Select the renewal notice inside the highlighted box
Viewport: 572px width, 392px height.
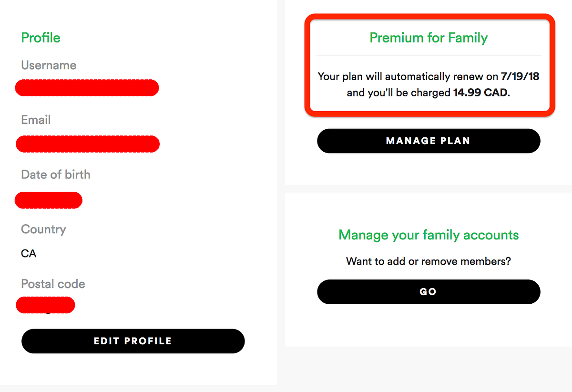pos(428,84)
